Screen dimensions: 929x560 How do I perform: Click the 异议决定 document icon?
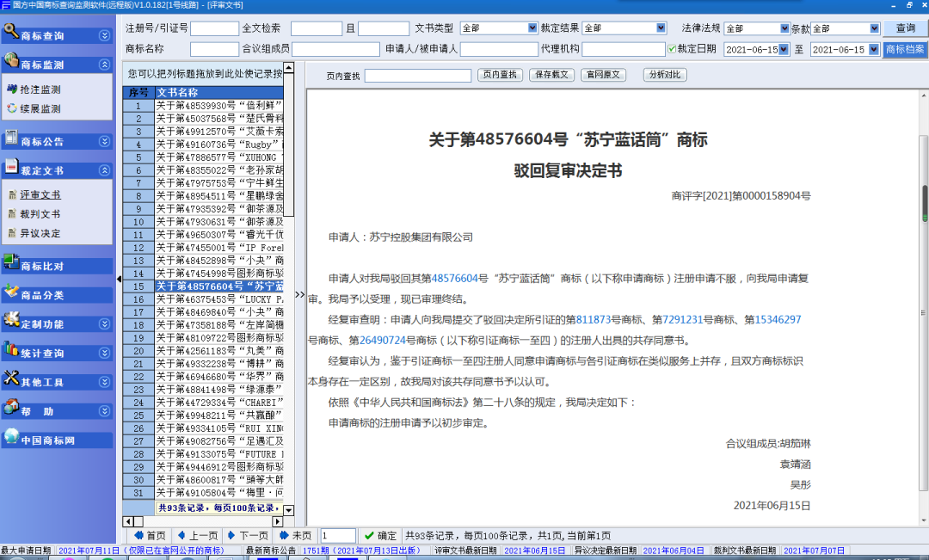click(12, 233)
